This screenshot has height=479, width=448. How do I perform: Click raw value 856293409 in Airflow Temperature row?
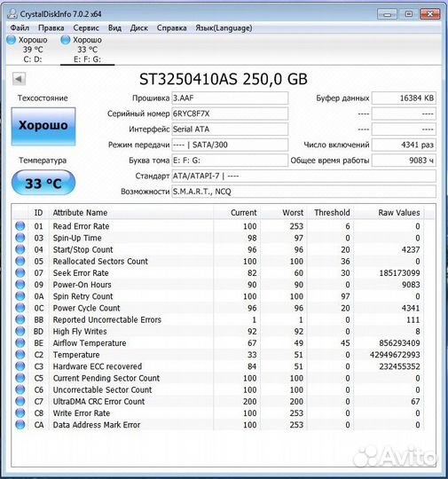pyautogui.click(x=399, y=343)
